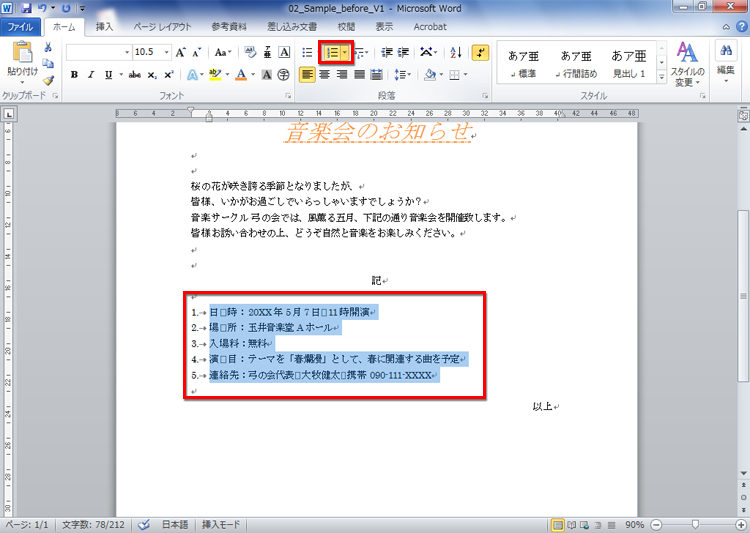Apply the Text Effects glowing A
Viewport: 750px width, 533px height.
click(x=193, y=75)
